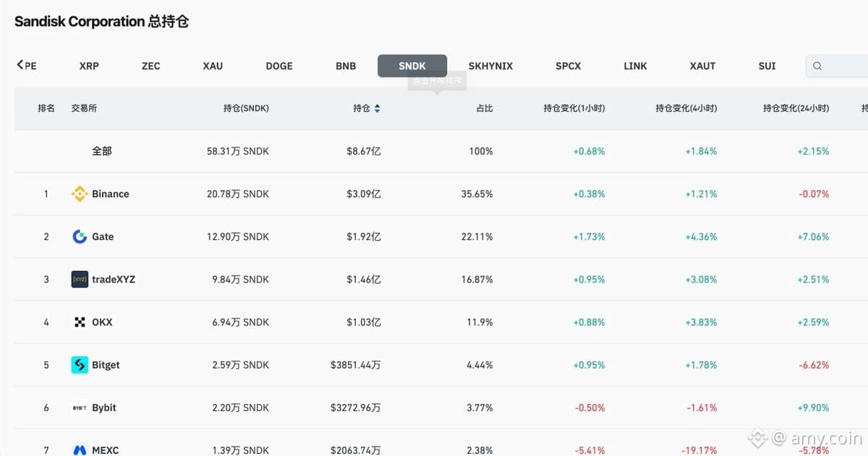Select the SPCX tab

point(568,66)
